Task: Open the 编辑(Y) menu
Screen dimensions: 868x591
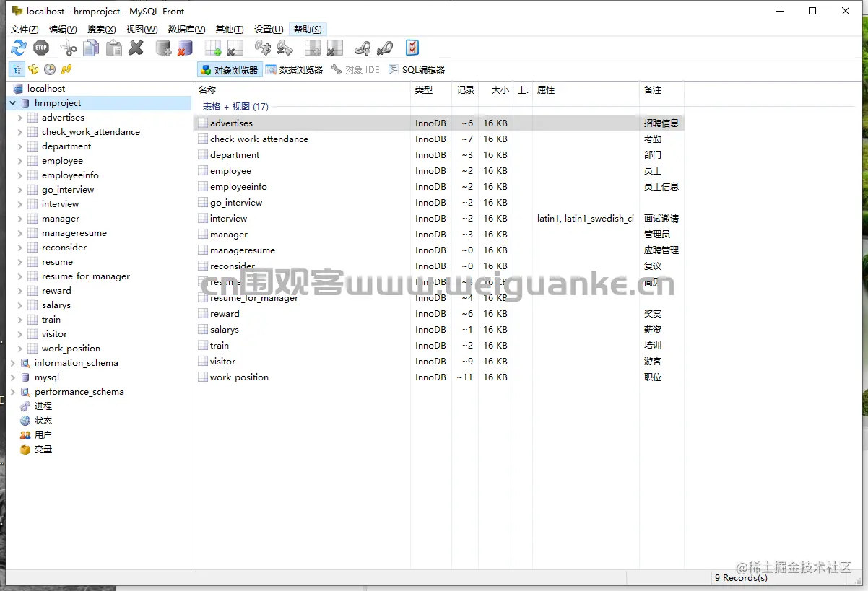Action: (63, 30)
